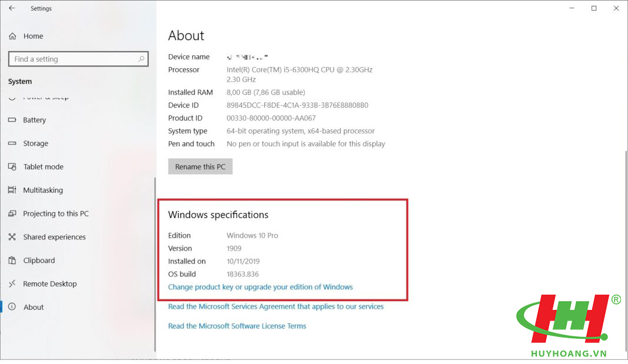Click the Multitasking icon
Screen dimensions: 628x364
[x=12, y=190]
